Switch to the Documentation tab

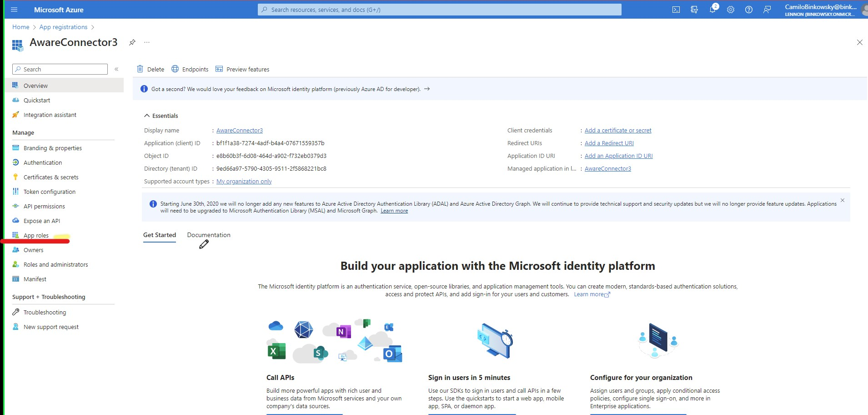[x=209, y=235]
